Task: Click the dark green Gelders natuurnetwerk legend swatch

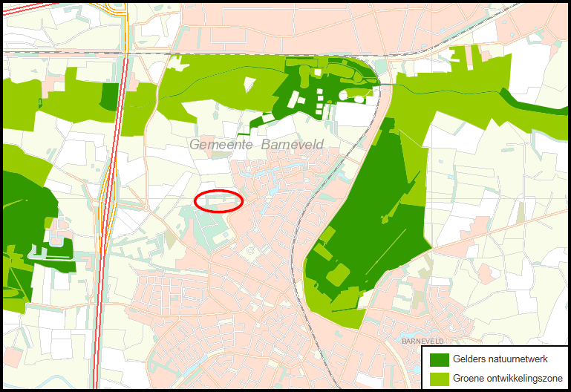Action: click(x=440, y=359)
